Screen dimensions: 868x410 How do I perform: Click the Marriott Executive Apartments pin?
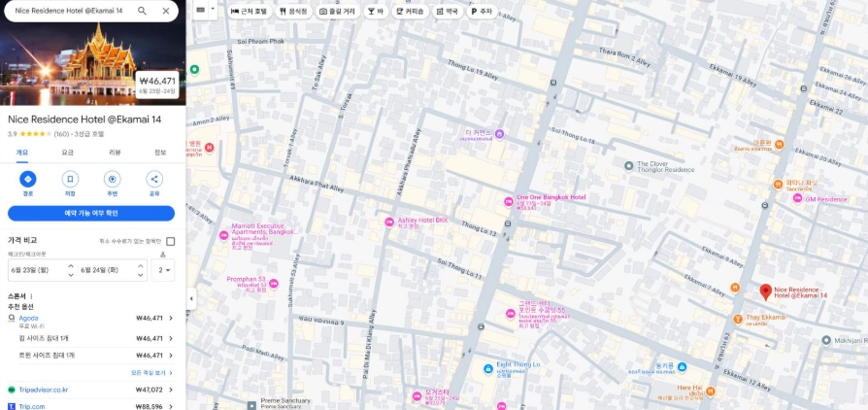coord(223,235)
